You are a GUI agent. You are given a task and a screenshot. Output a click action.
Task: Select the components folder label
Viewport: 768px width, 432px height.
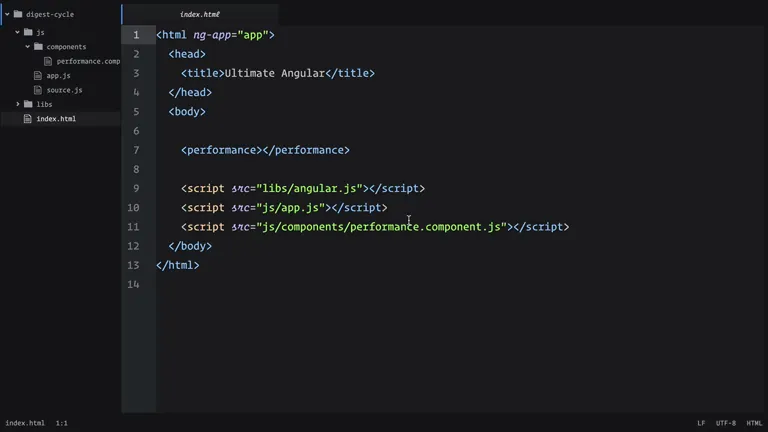[66, 47]
